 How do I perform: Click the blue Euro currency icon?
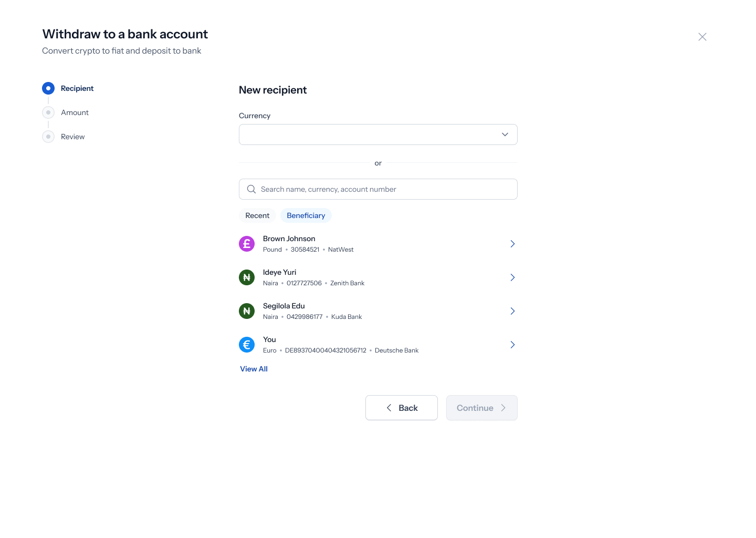coord(247,345)
